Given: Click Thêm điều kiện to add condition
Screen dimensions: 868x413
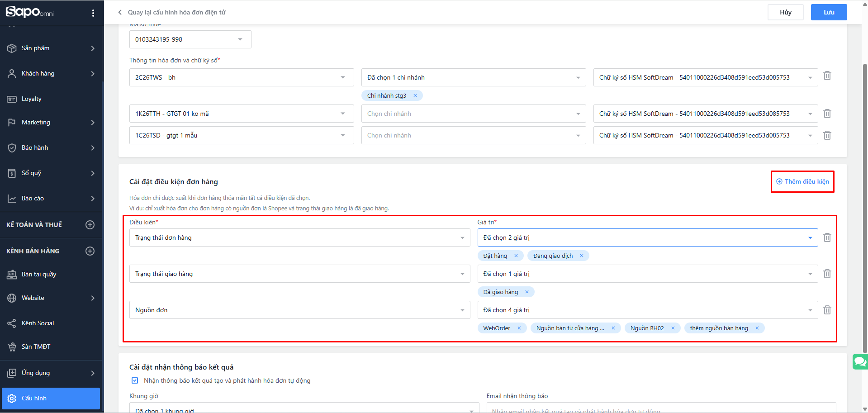Looking at the screenshot, I should tap(802, 181).
